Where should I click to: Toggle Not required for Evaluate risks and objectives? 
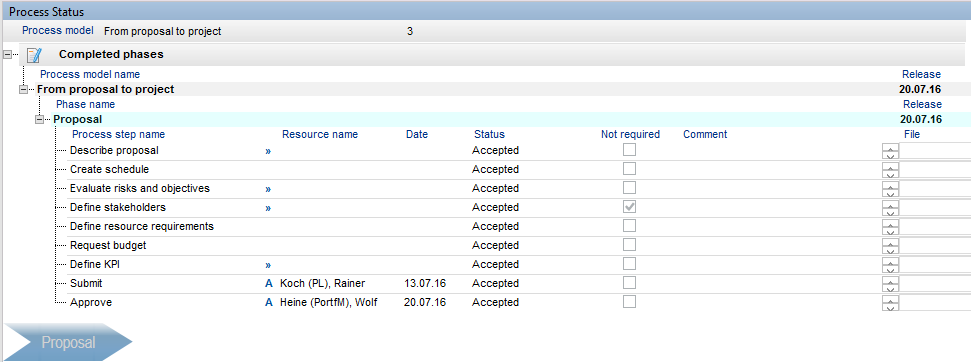pos(629,187)
